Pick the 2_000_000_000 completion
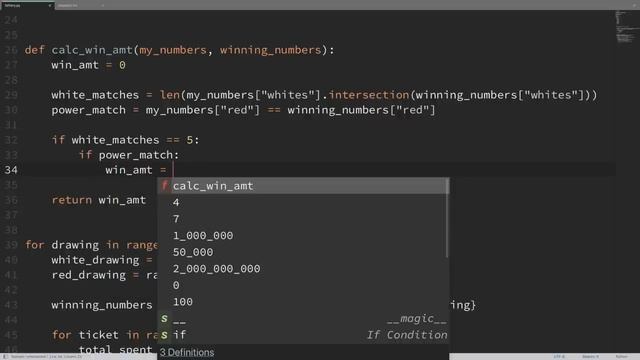Image resolution: width=640 pixels, height=360 pixels. tap(302, 269)
